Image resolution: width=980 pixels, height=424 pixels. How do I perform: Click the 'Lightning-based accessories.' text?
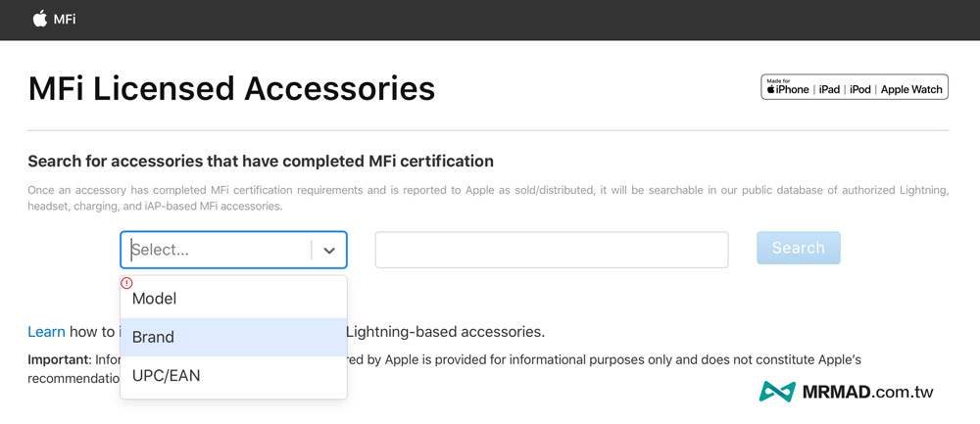pos(446,332)
